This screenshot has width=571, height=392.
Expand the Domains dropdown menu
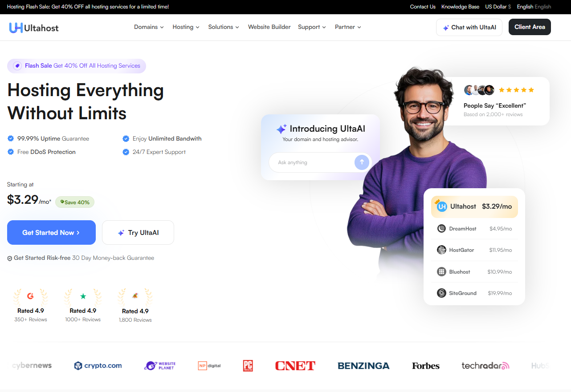pos(149,27)
